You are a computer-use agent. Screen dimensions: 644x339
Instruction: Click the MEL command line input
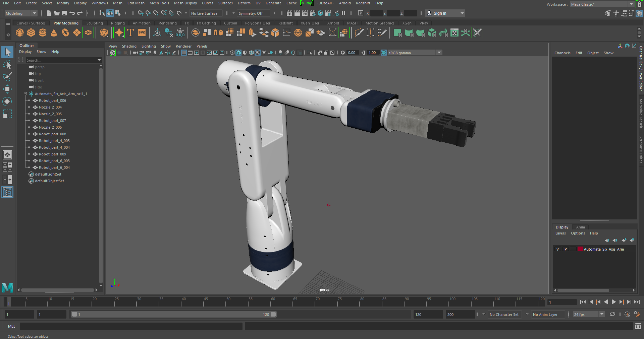[x=131, y=326]
